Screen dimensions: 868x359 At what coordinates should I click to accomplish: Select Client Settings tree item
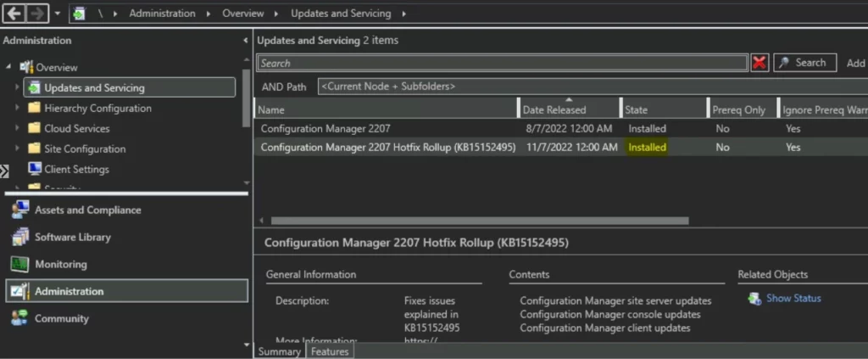(76, 170)
